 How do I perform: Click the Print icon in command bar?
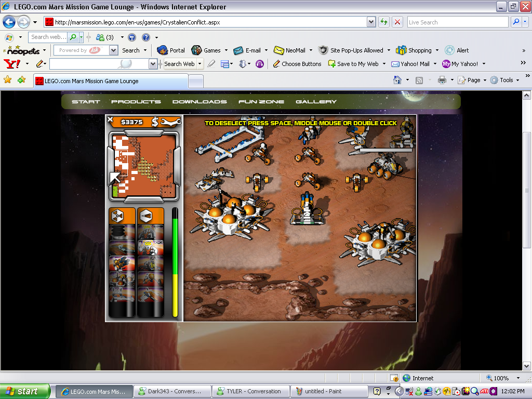click(x=442, y=80)
